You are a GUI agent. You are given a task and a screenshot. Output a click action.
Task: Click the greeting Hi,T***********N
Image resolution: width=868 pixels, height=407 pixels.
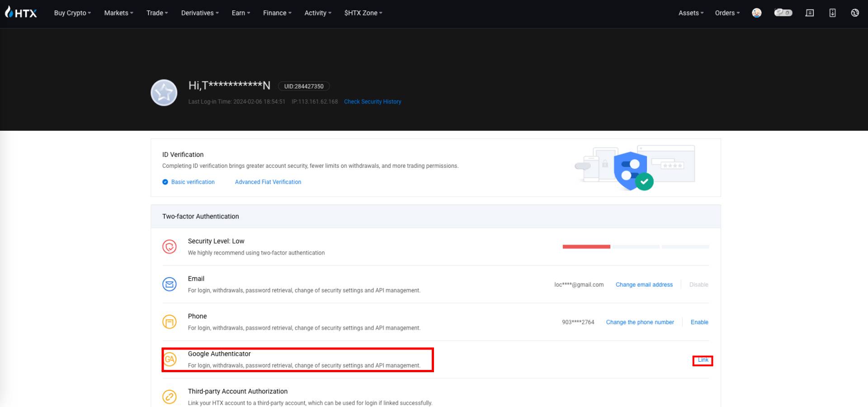229,85
